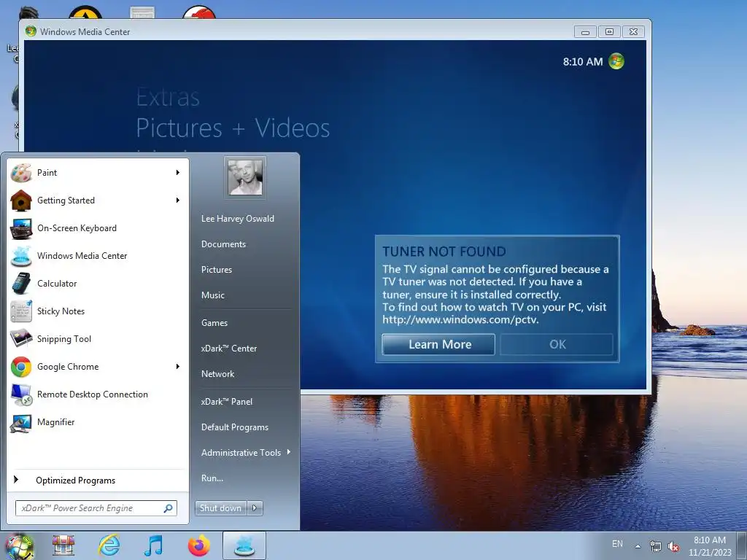Click OK in Tuner Not Found dialog
The image size is (747, 560).
click(x=557, y=344)
